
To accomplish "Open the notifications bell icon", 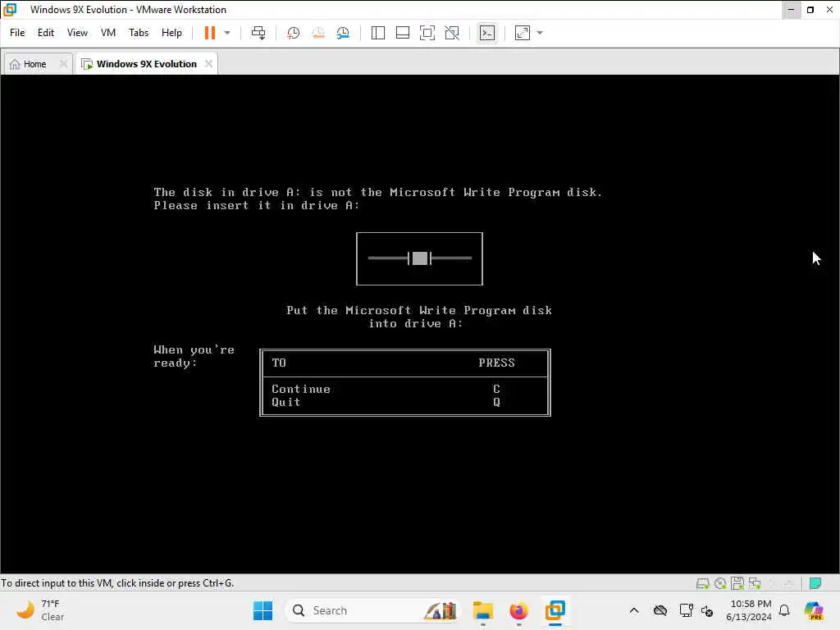I will pyautogui.click(x=784, y=610).
